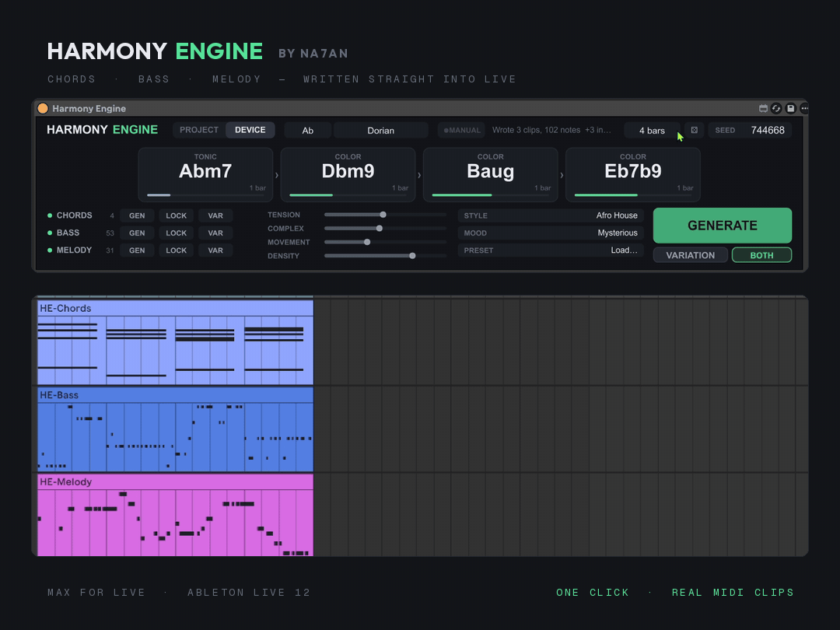The height and width of the screenshot is (630, 840).
Task: Open the Dorian scale dropdown
Action: pos(381,130)
